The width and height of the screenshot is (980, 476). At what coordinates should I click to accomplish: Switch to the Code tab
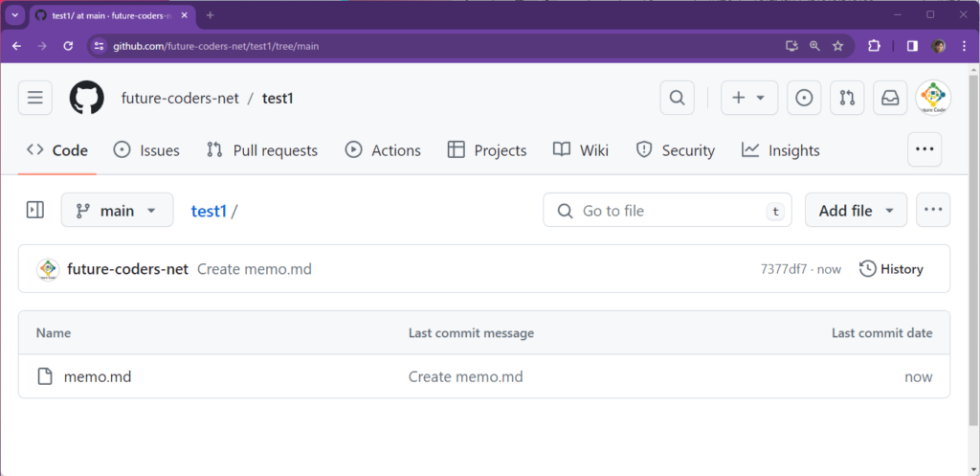coord(56,150)
